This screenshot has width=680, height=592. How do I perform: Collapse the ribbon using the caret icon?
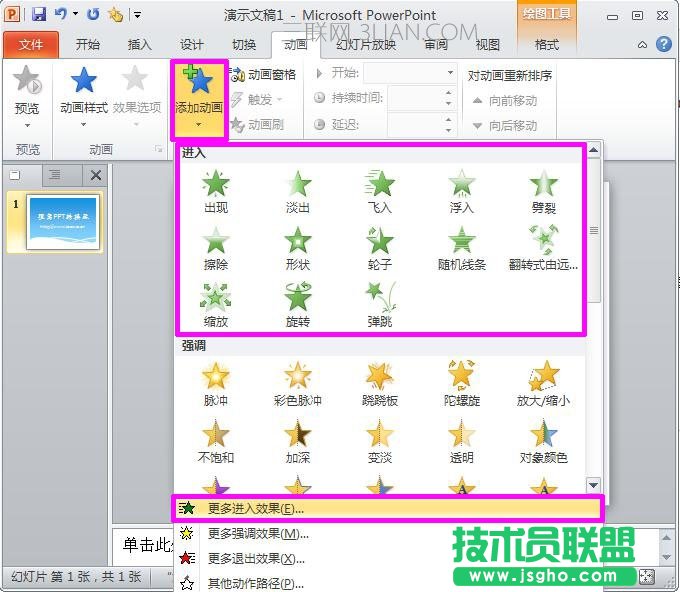642,45
